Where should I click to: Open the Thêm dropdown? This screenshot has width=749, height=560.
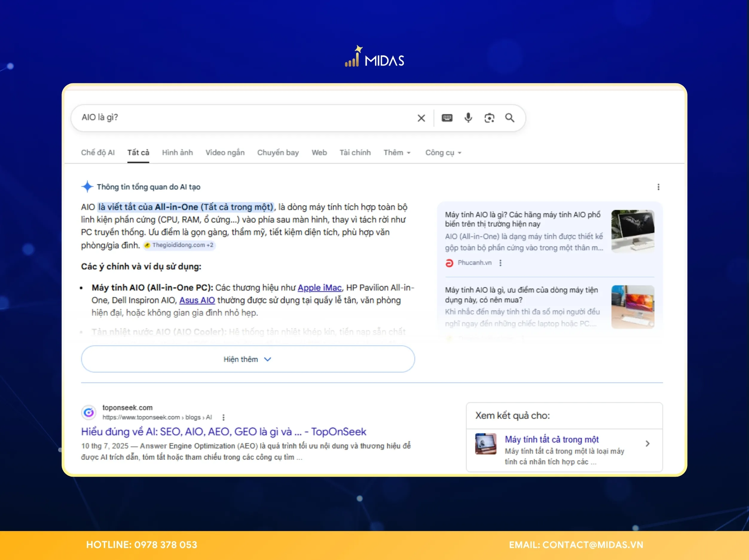[397, 153]
